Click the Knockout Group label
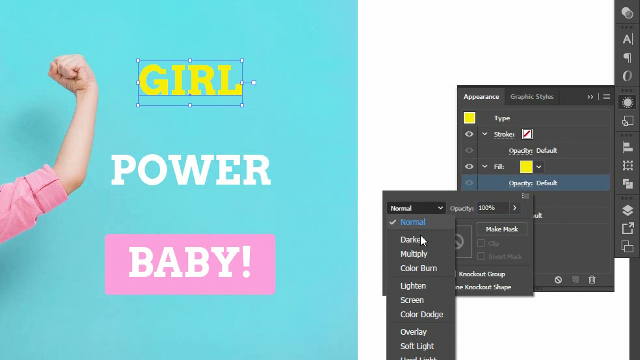640x360 pixels. point(482,274)
